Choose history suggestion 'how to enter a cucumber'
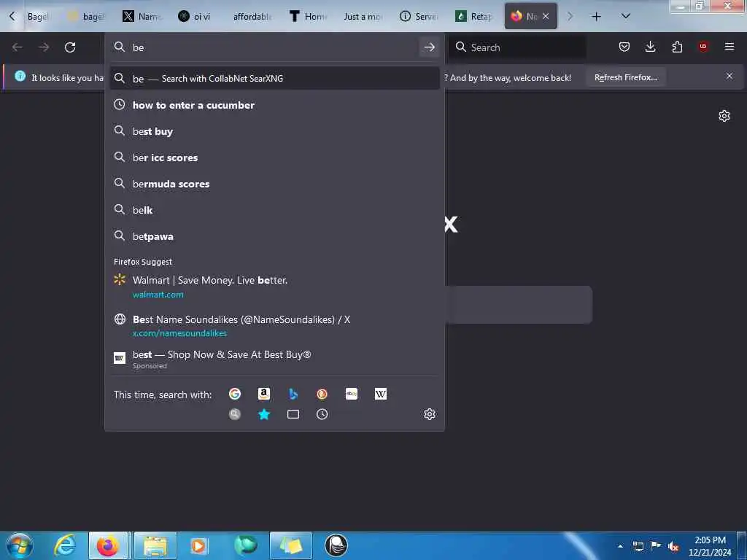Image resolution: width=747 pixels, height=560 pixels. [x=274, y=105]
